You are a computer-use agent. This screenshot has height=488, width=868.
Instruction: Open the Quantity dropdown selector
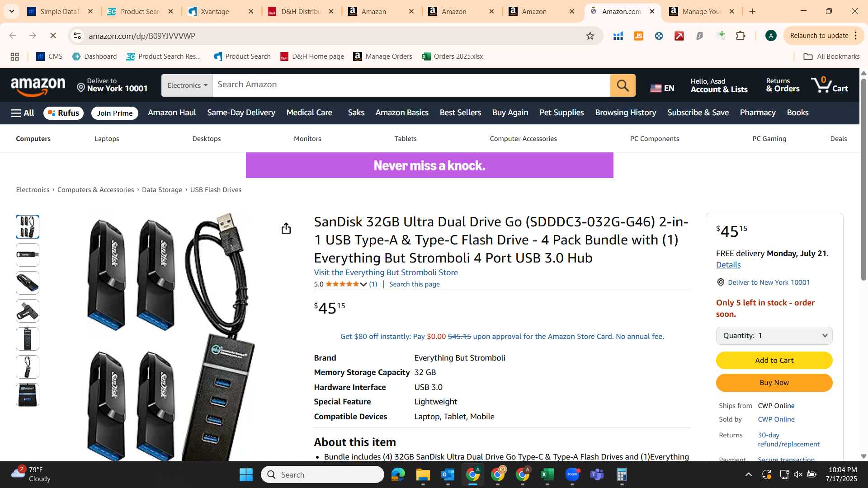(774, 336)
